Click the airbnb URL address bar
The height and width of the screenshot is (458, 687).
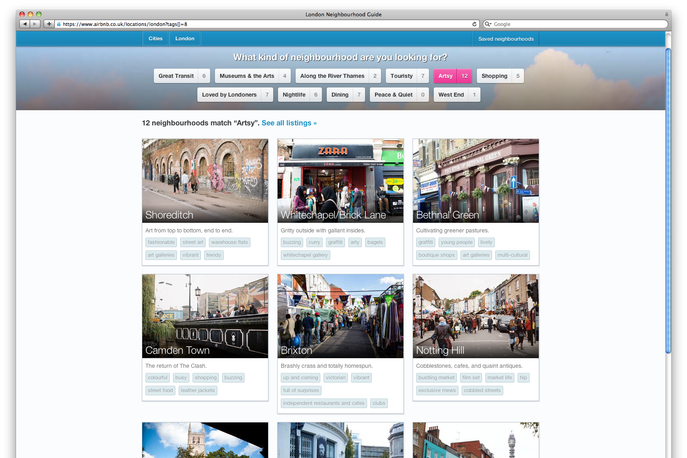260,23
